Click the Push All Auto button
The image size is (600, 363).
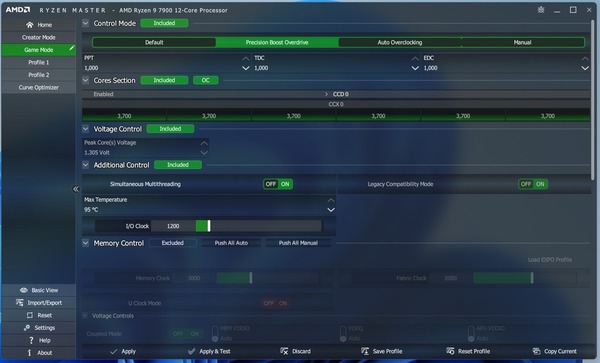231,243
